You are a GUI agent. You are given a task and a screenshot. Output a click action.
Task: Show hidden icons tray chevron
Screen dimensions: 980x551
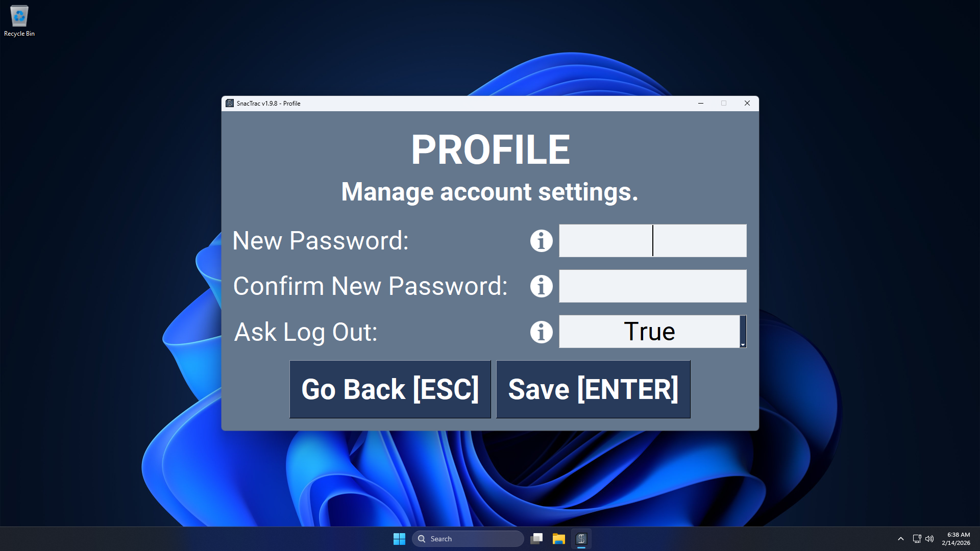click(x=901, y=539)
